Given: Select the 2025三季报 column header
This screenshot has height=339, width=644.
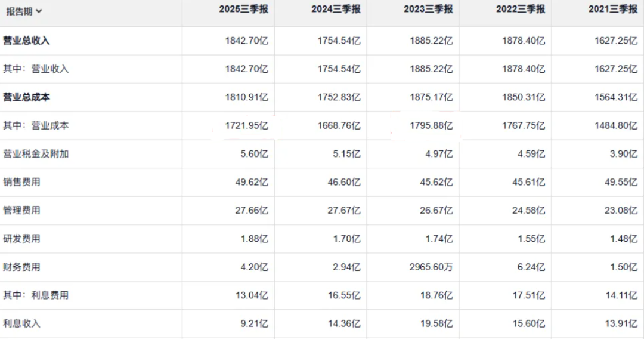Looking at the screenshot, I should (x=243, y=9).
